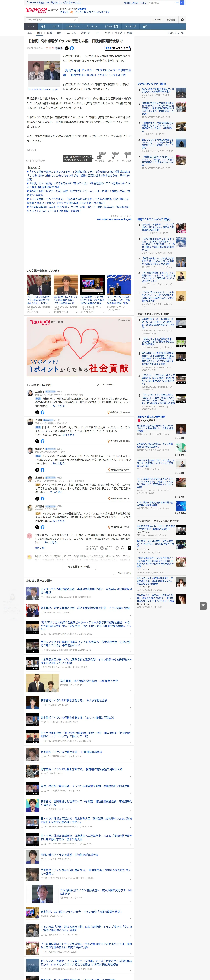Click うーん reaction icon (177)
This screenshot has width=210, height=980.
pos(117,548)
